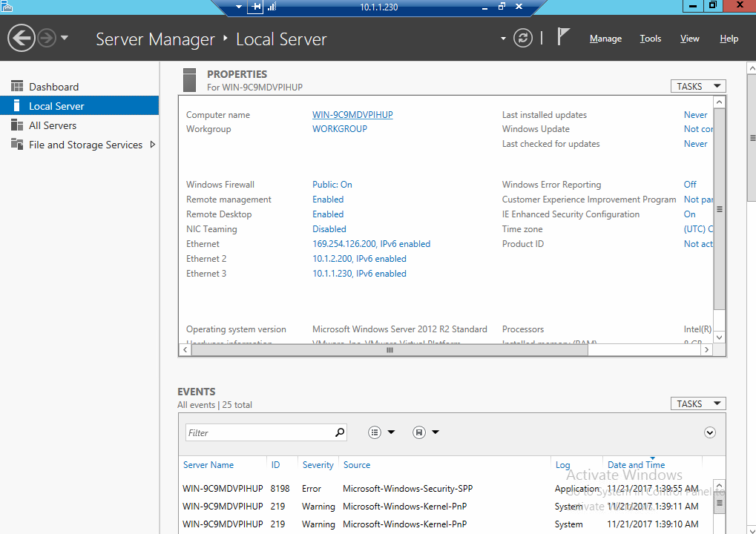Collapse the Events section chevron
This screenshot has height=534, width=756.
pos(709,432)
